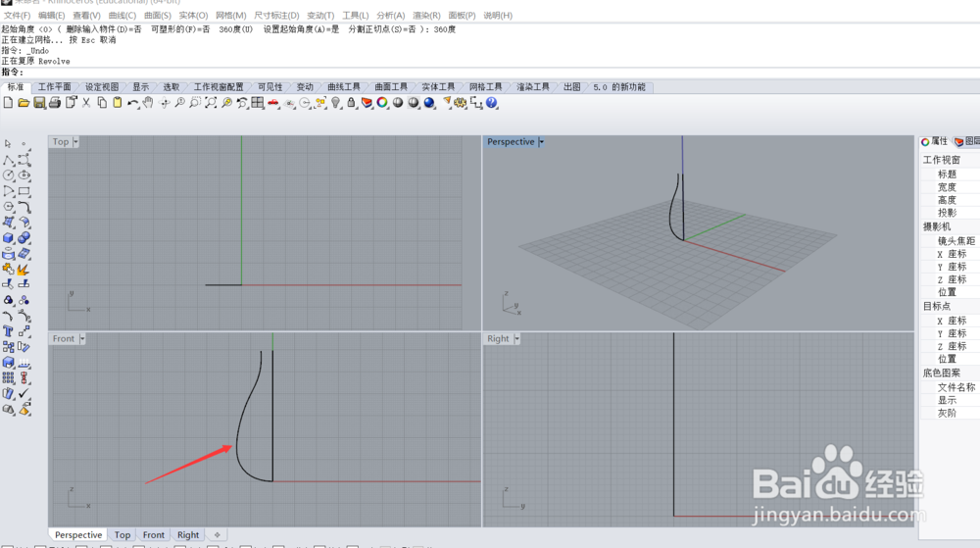Open the Right viewport dropdown arrow
The width and height of the screenshot is (980, 548).
[x=516, y=338]
